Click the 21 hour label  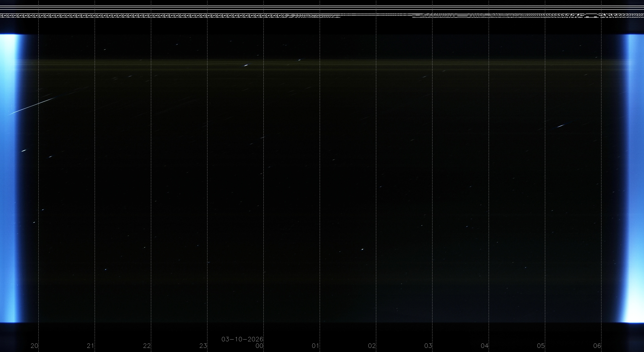coord(91,346)
